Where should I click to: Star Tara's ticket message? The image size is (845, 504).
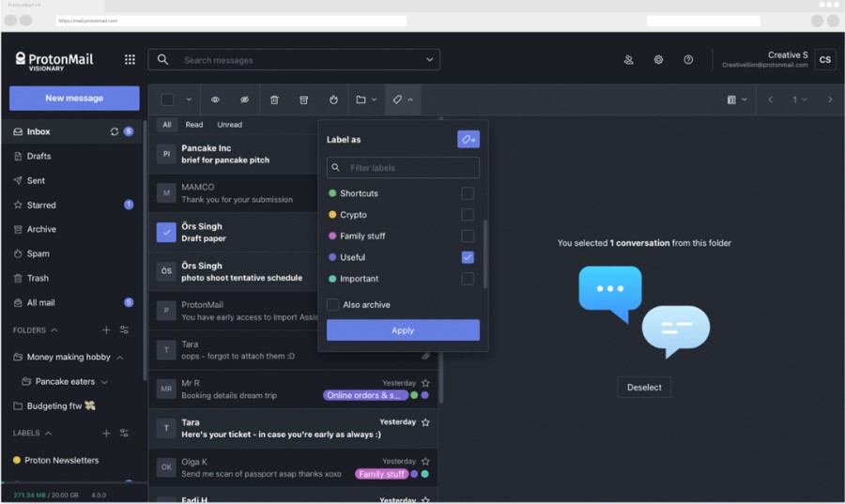click(x=425, y=422)
